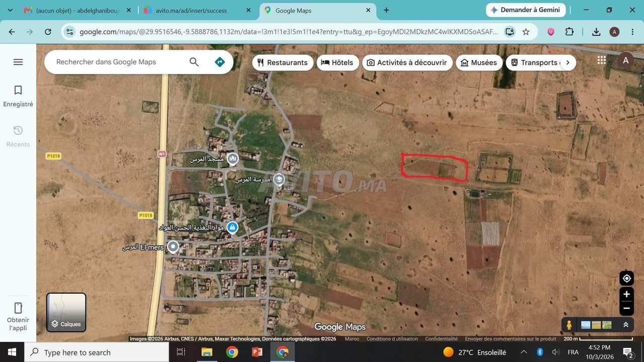Viewport: 644px width, 362px height.
Task: Reload the page in Chrome
Action: point(48,32)
